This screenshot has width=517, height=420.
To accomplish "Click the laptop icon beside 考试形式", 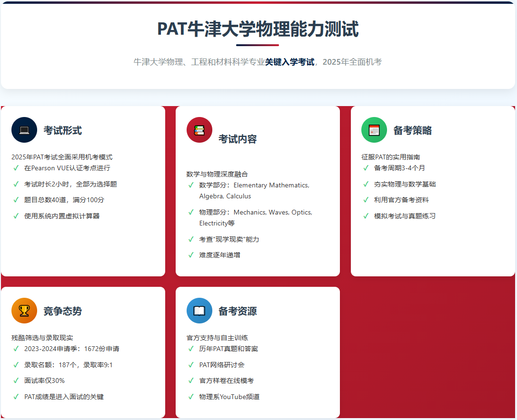I will tap(24, 130).
